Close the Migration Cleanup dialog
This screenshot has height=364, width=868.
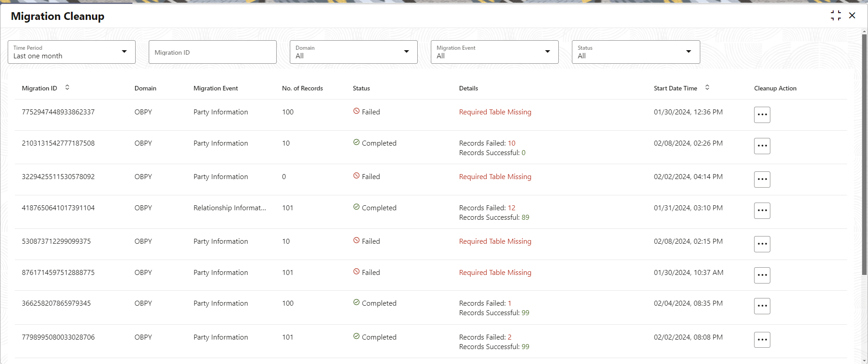tap(852, 16)
